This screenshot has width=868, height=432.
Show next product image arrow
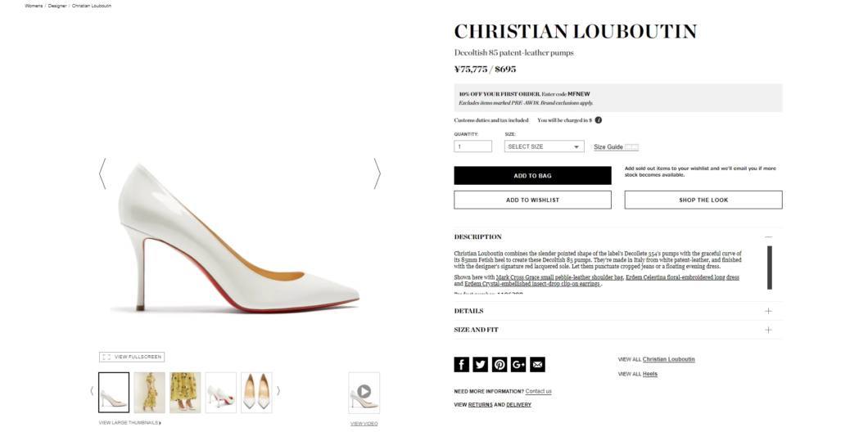pyautogui.click(x=377, y=173)
